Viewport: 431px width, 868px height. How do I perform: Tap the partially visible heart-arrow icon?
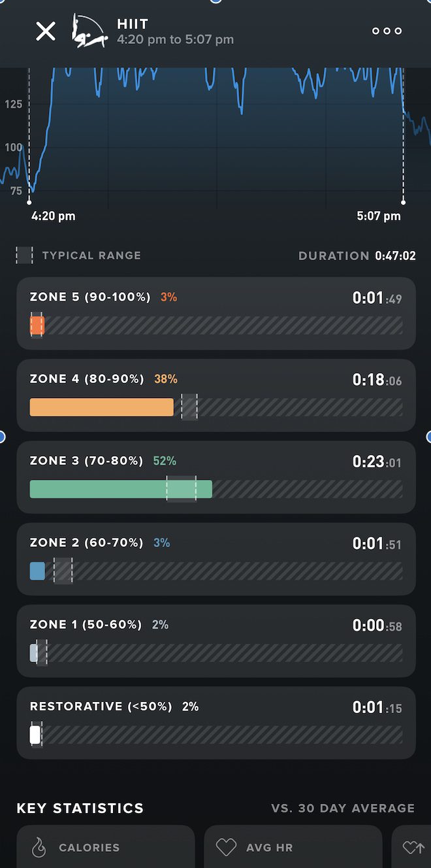[413, 848]
